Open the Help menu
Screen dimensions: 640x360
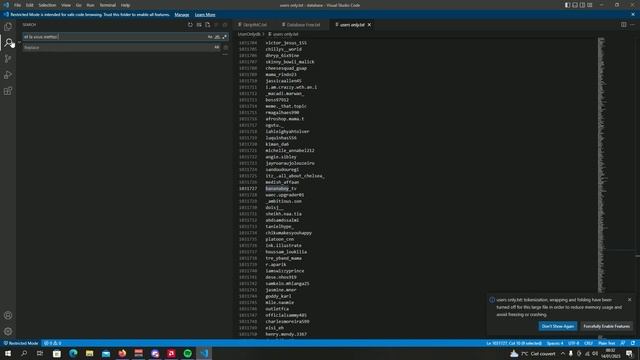point(125,5)
